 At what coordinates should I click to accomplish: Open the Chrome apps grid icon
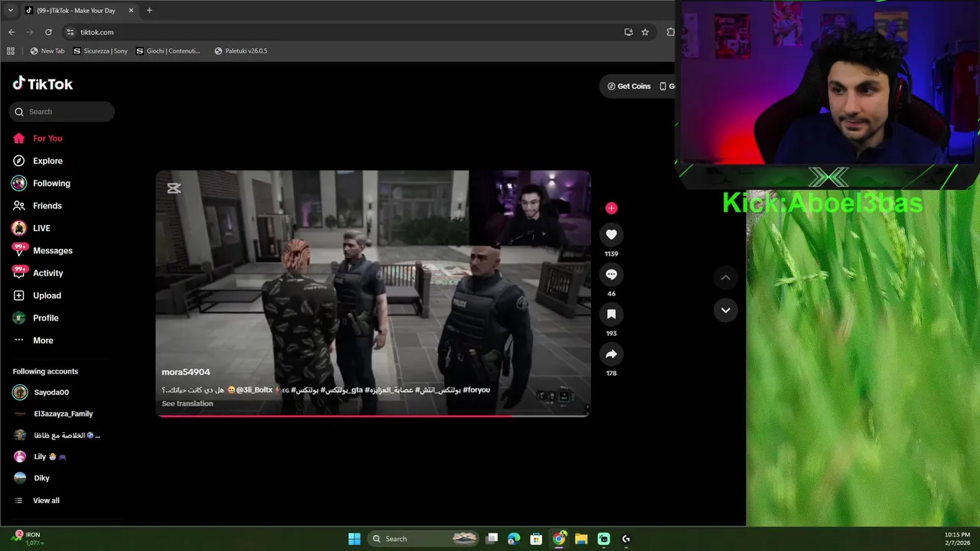tap(11, 51)
